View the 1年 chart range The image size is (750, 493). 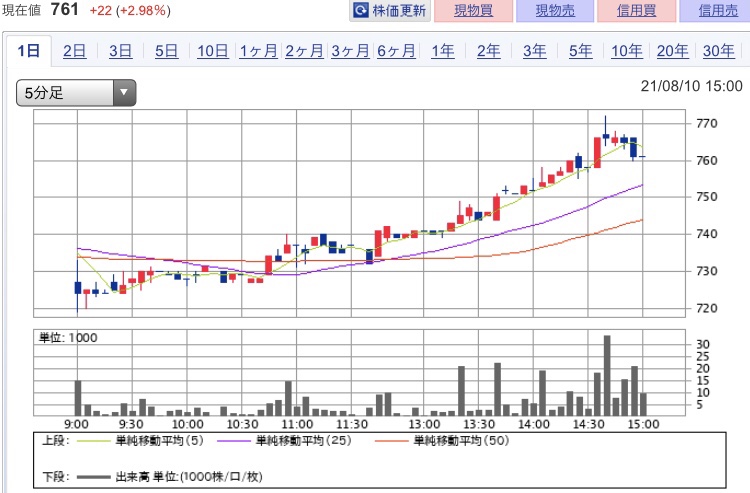pos(443,50)
